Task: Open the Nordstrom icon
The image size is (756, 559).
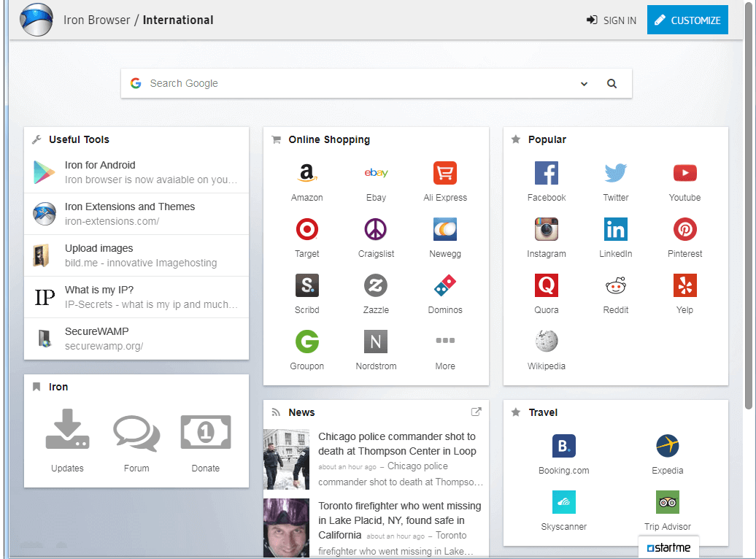Action: click(376, 342)
